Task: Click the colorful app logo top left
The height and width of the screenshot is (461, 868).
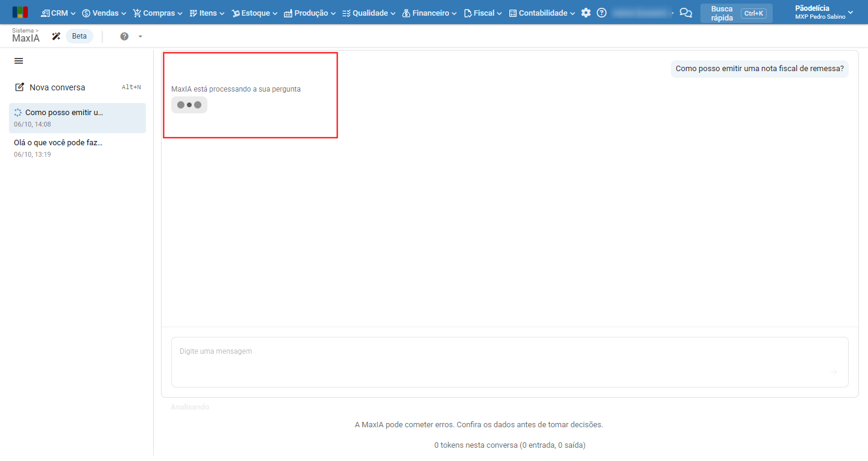Action: [x=20, y=13]
